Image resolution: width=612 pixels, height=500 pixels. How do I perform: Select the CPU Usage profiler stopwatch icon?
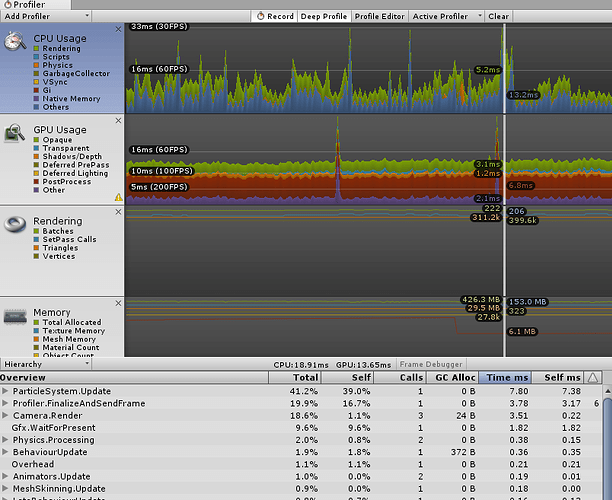click(x=15, y=41)
